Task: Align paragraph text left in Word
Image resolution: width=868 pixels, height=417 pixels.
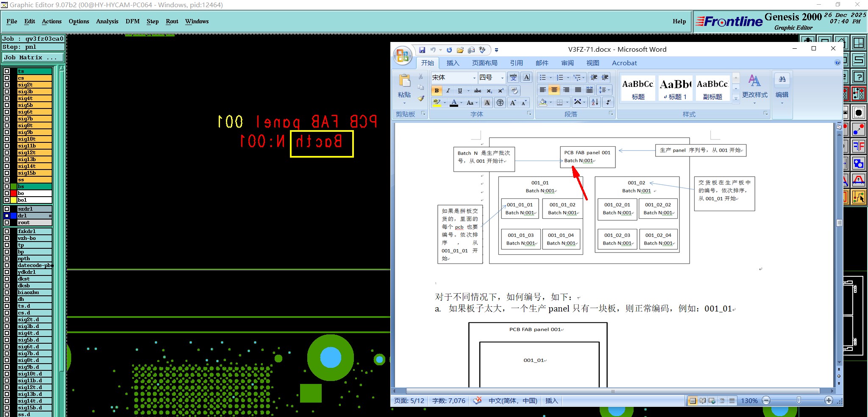Action: (542, 90)
